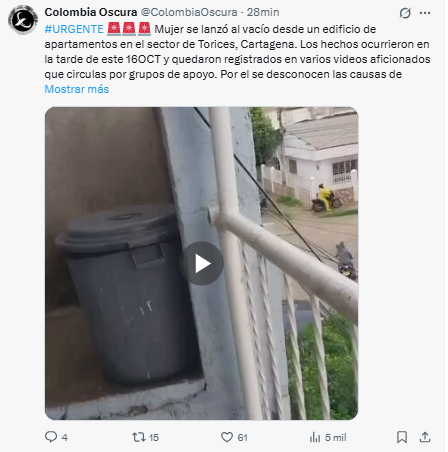Viewport: 448px width, 452px height.
Task: Open the trash can video thumbnail
Action: click(201, 263)
